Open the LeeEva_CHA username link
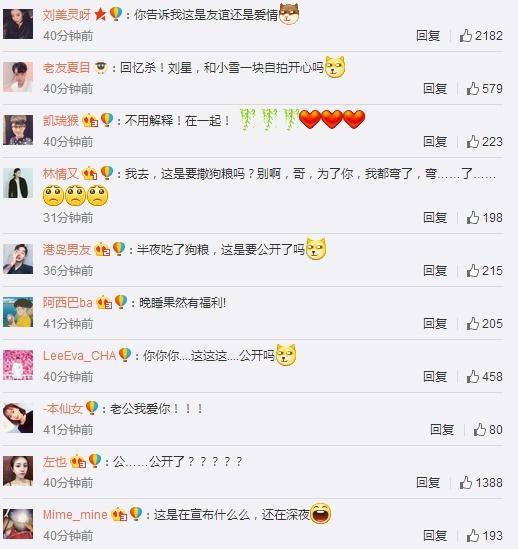The width and height of the screenshot is (518, 549). click(x=80, y=356)
